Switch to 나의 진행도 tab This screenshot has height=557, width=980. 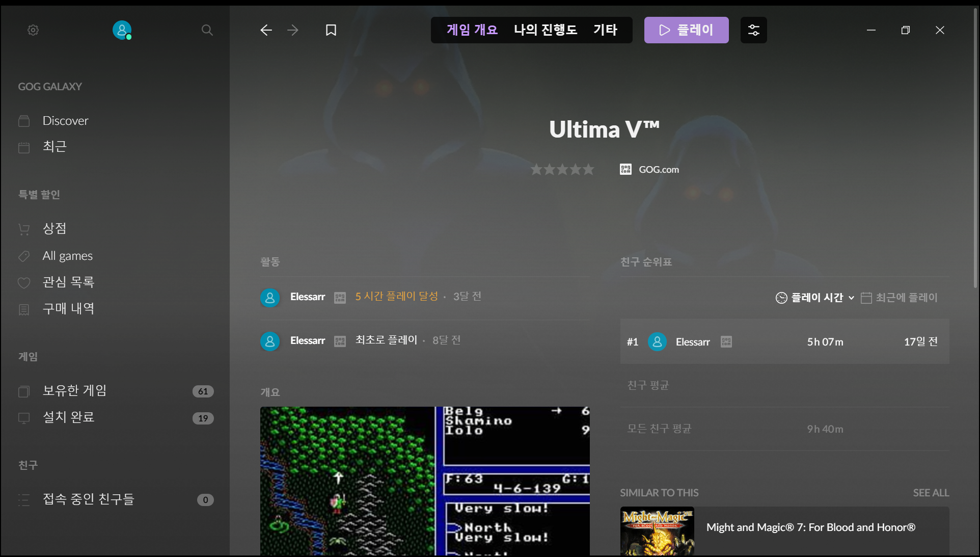point(546,30)
